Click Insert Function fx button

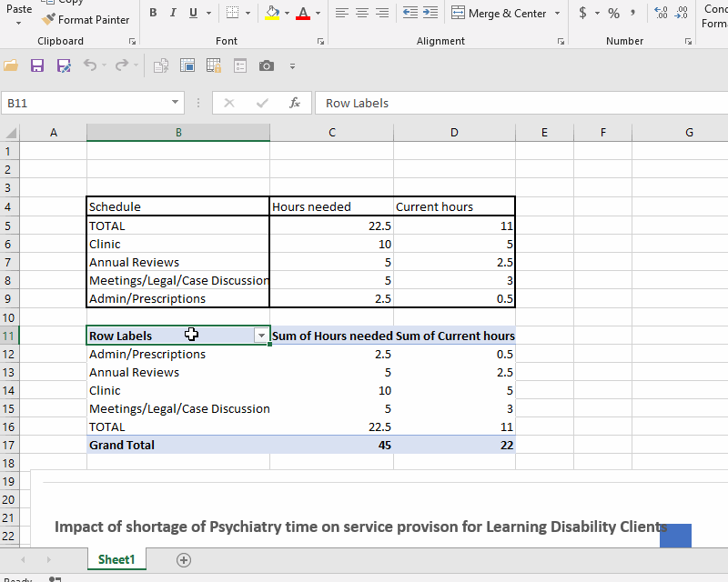(x=294, y=103)
